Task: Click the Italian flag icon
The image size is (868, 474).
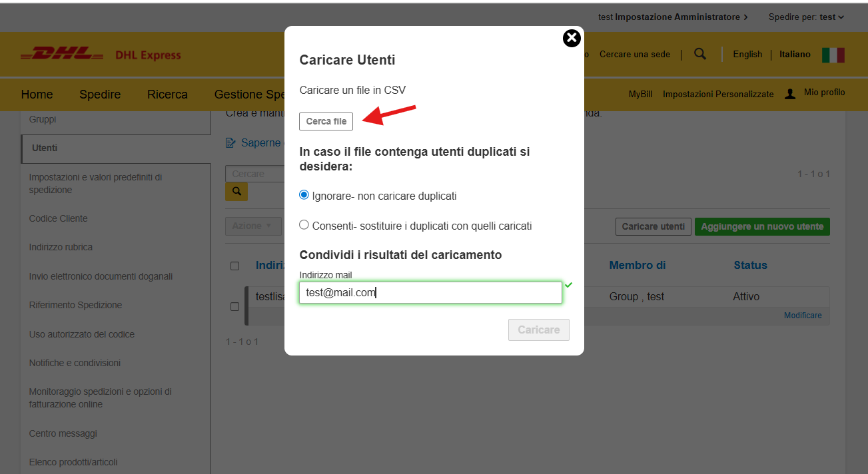Action: coord(833,55)
